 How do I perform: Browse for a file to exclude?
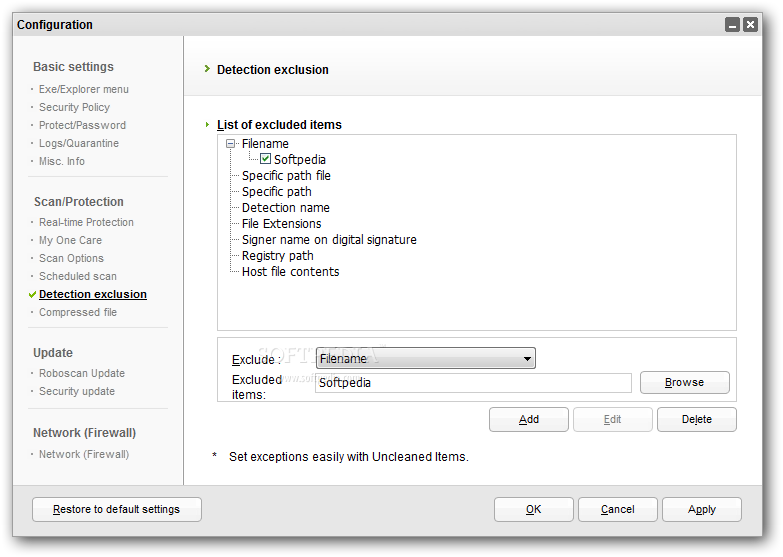pos(685,382)
